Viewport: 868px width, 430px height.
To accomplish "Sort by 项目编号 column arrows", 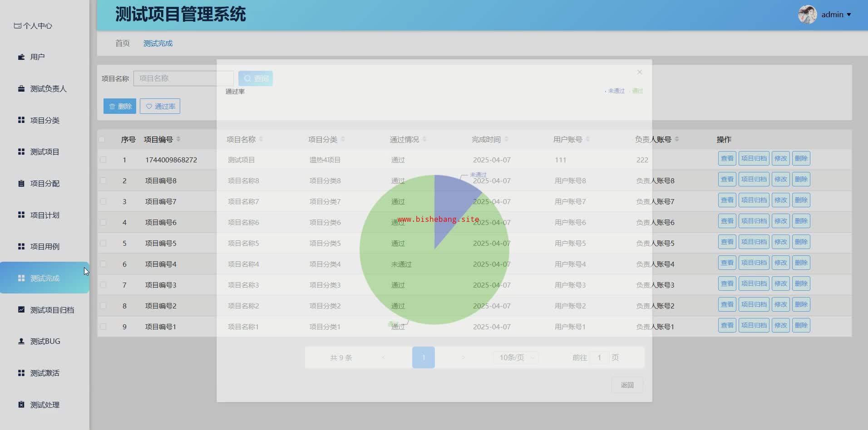I will point(178,139).
